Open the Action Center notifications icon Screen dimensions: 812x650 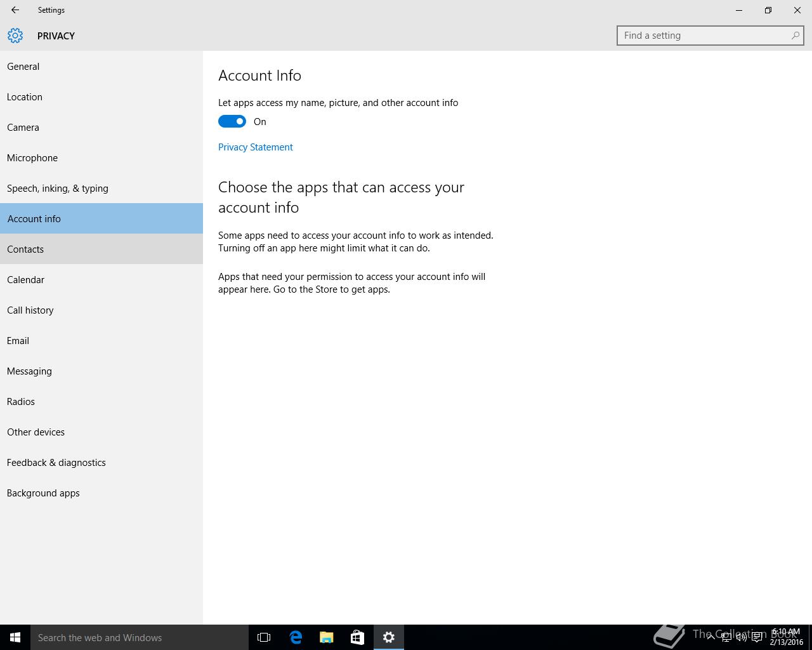coord(757,638)
